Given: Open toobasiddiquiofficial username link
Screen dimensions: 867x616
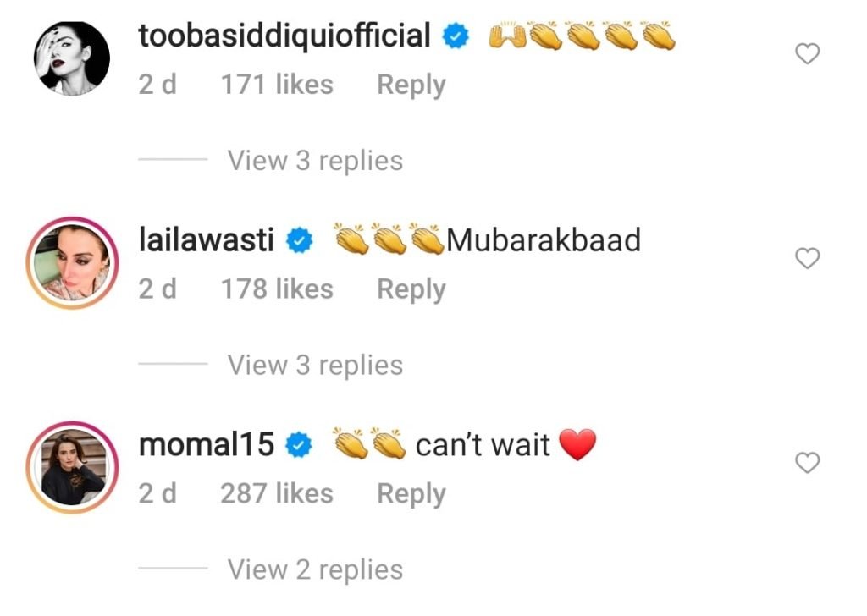Looking at the screenshot, I should click(x=284, y=36).
